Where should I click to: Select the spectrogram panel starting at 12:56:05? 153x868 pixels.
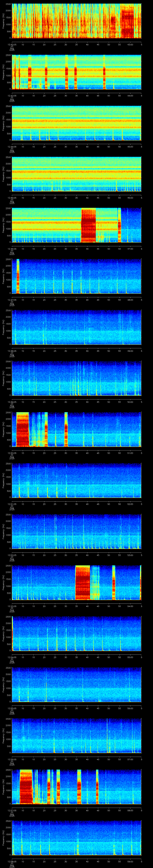77,736
